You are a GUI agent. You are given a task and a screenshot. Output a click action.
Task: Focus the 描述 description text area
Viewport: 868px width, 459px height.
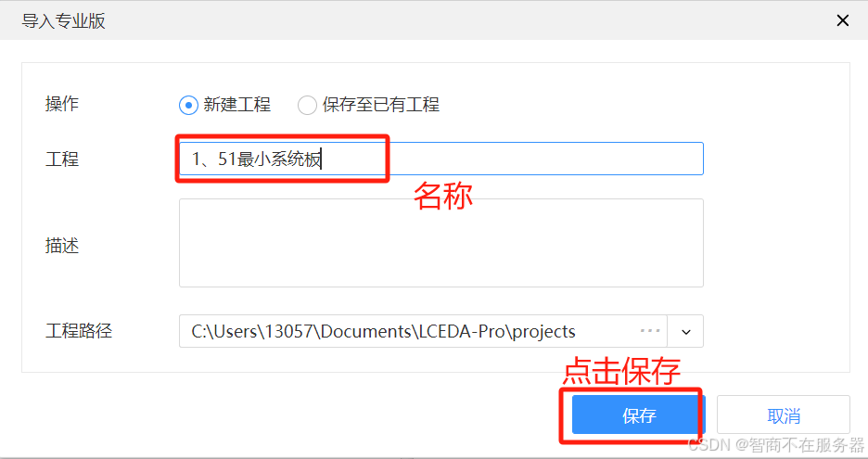click(441, 243)
